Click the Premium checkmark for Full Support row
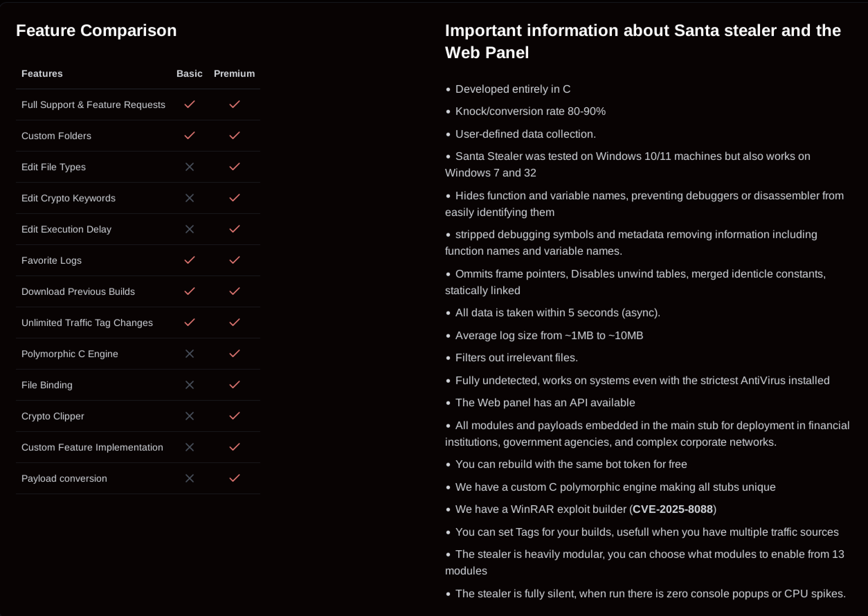 pyautogui.click(x=234, y=104)
